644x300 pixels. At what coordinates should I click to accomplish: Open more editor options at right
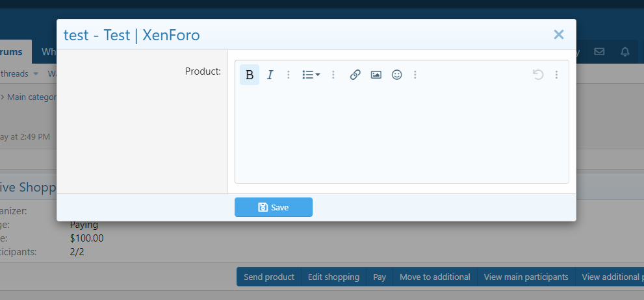coord(556,75)
